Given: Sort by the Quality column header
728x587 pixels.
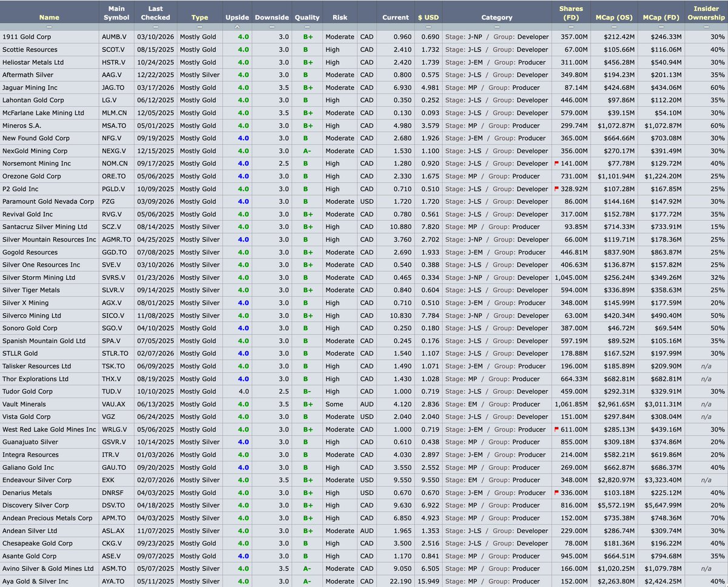Looking at the screenshot, I should point(307,18).
